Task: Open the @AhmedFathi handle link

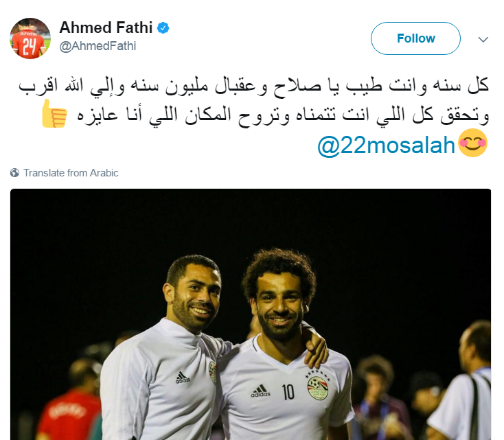Action: 98,46
